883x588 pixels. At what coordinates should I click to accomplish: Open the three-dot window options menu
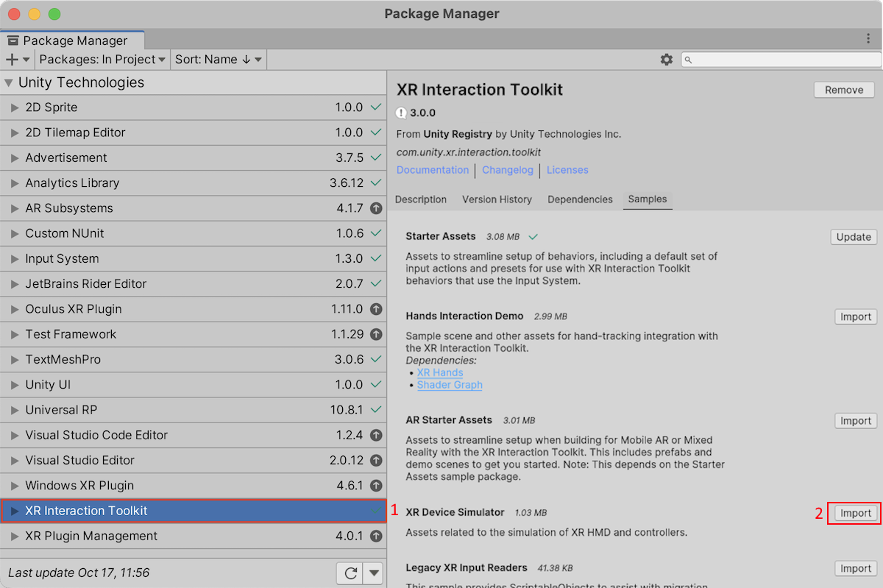tap(868, 39)
